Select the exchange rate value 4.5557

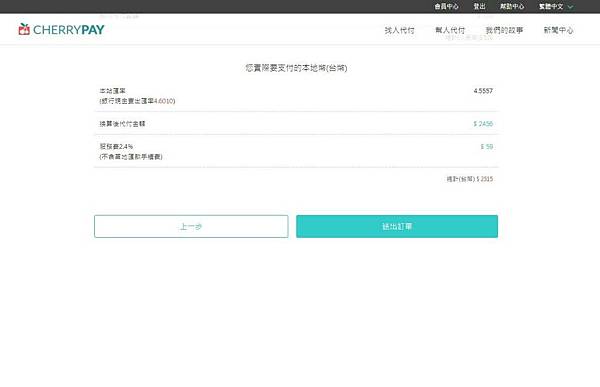pos(483,91)
